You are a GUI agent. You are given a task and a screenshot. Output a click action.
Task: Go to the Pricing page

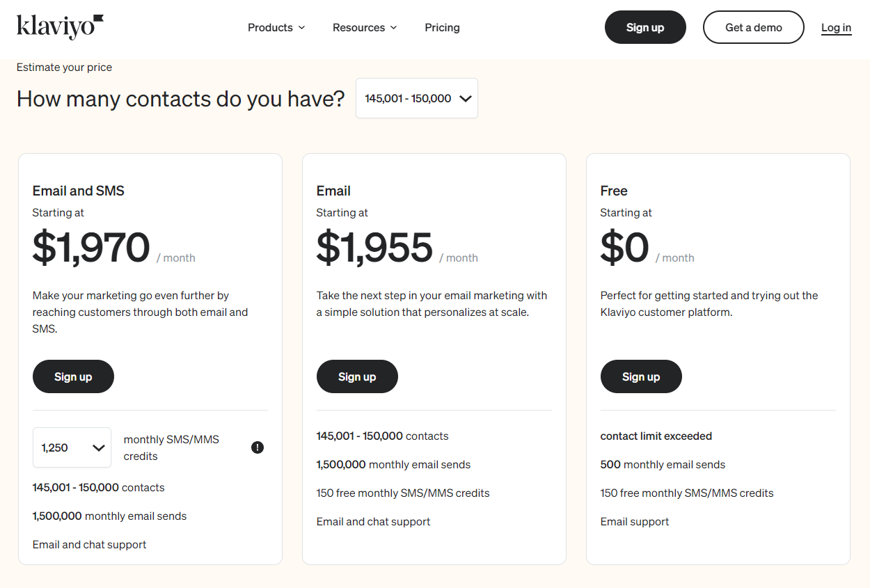[442, 28]
